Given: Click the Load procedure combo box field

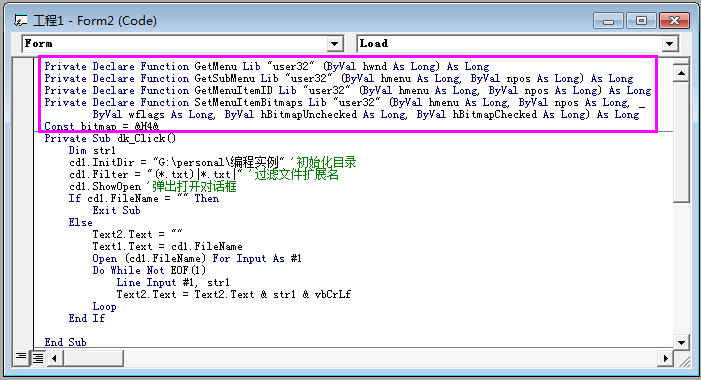Looking at the screenshot, I should 518,44.
